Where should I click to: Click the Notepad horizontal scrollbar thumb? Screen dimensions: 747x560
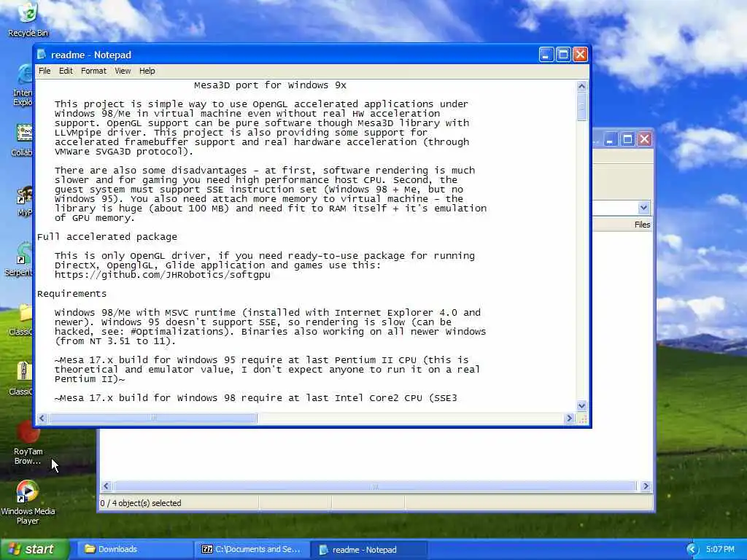(x=152, y=418)
